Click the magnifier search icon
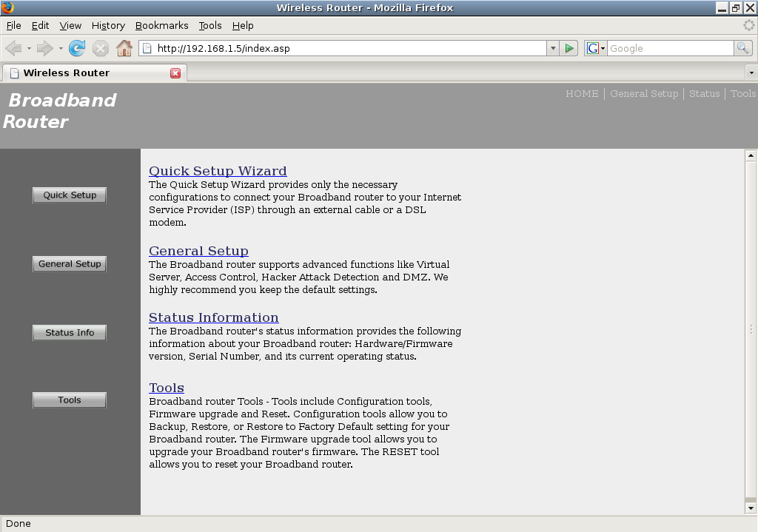The height and width of the screenshot is (532, 758). tap(742, 48)
